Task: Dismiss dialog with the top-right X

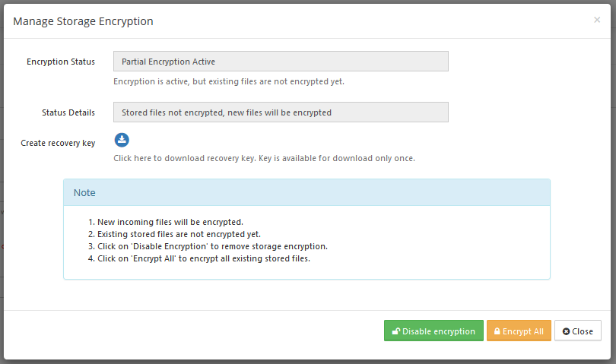Action: point(597,20)
